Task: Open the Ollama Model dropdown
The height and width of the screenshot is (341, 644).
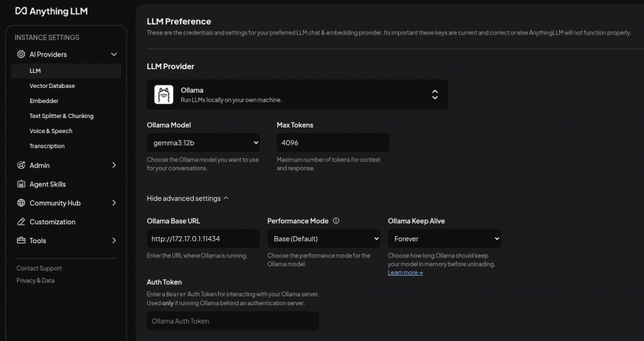Action: [x=203, y=143]
